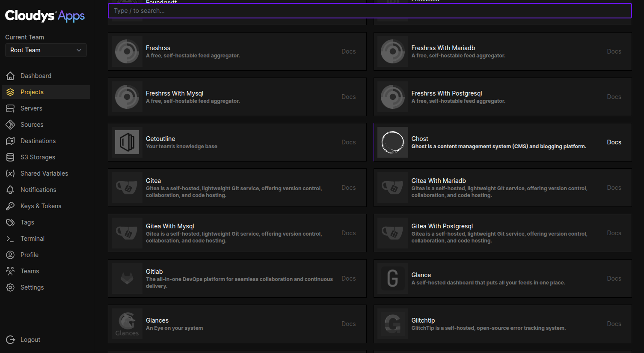Viewport: 644px width, 353px height.
Task: Click the Cloudys Apps logo
Action: coord(45,16)
